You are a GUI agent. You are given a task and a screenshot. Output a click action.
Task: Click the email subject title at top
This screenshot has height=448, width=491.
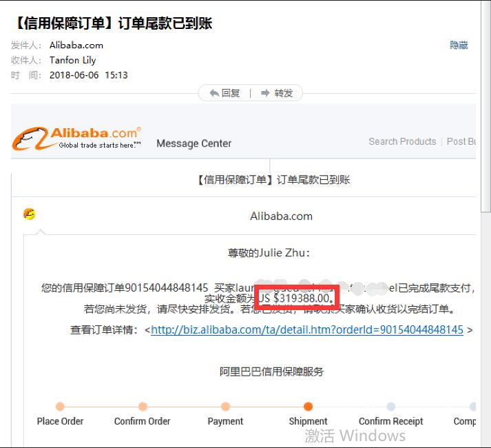tap(113, 23)
